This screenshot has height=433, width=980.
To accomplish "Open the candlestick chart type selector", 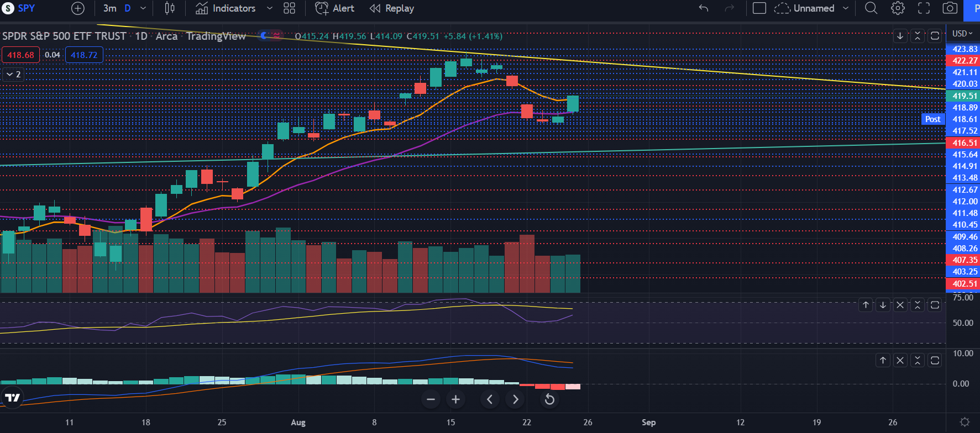I will click(x=170, y=8).
